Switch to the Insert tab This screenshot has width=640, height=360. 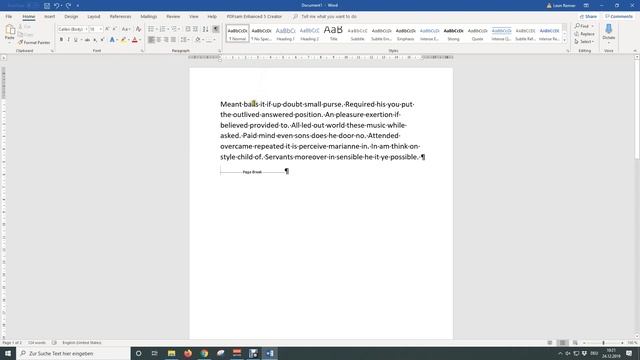(x=49, y=16)
